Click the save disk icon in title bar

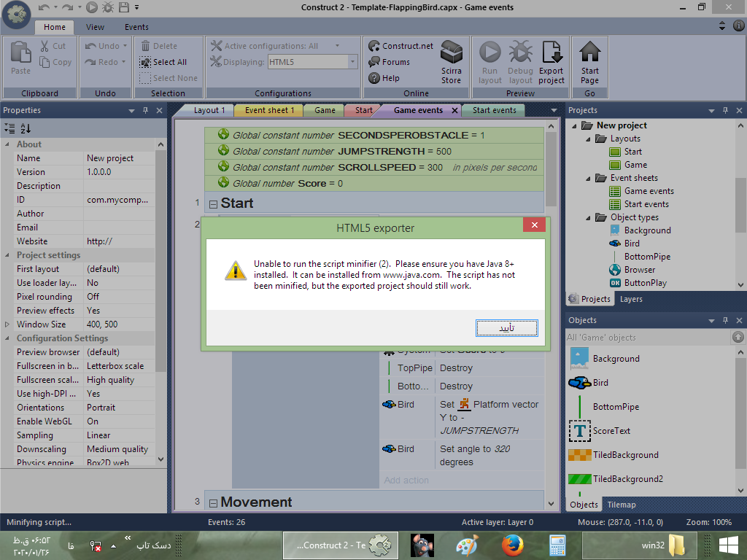124,7
